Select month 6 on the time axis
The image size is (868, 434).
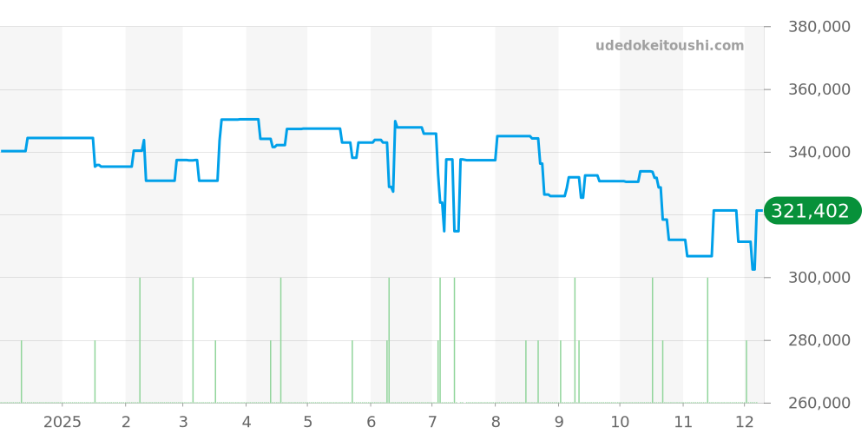[x=371, y=422]
